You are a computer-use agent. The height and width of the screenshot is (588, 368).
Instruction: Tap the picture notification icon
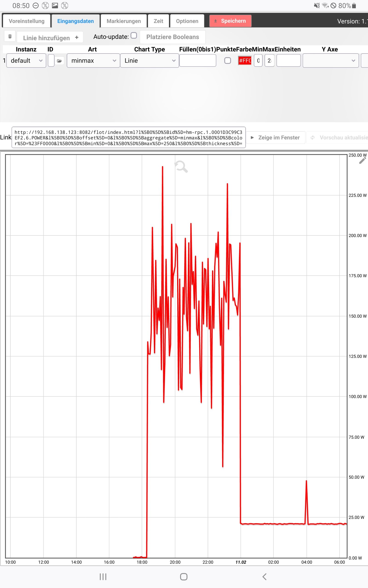(x=55, y=6)
